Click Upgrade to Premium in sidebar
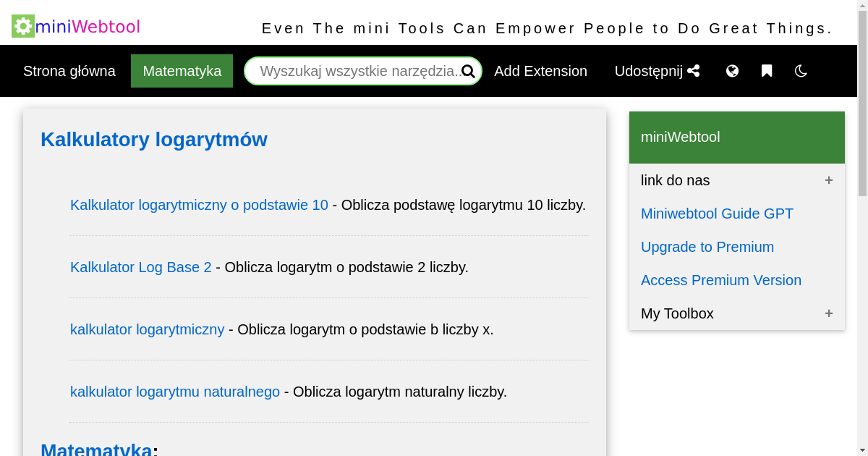Image resolution: width=868 pixels, height=456 pixels. pos(707,247)
